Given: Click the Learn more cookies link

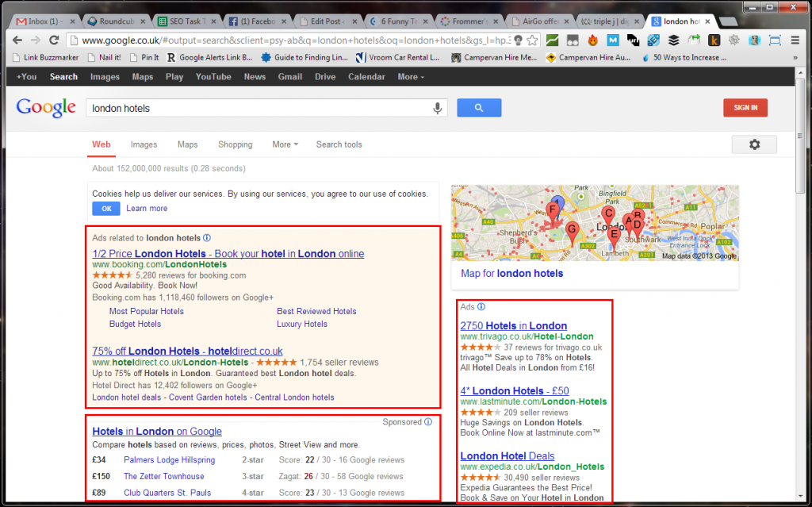Looking at the screenshot, I should pyautogui.click(x=147, y=209).
